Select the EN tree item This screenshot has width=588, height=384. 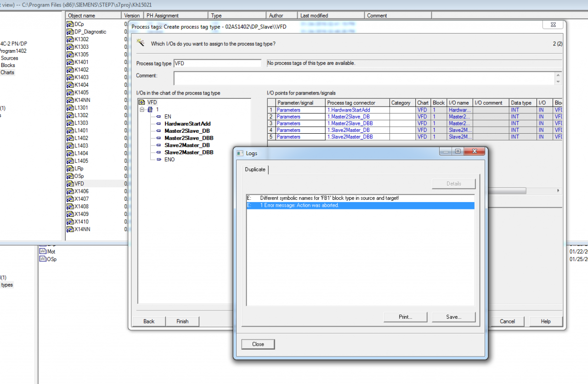(x=168, y=117)
